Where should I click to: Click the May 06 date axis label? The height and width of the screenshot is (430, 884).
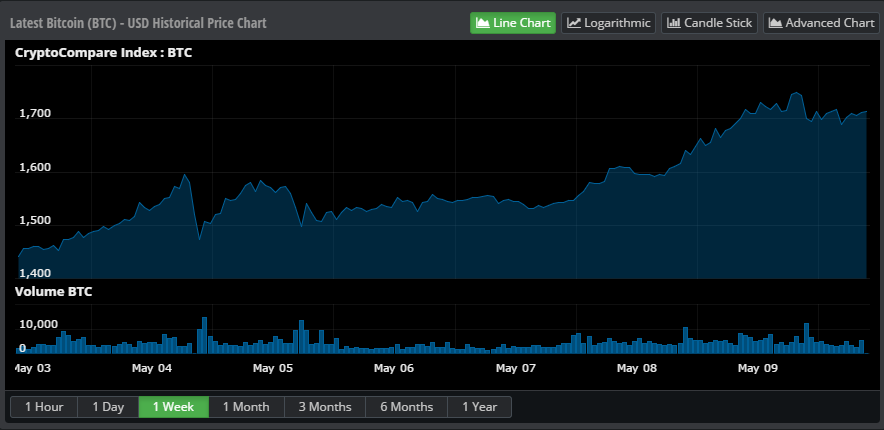394,368
